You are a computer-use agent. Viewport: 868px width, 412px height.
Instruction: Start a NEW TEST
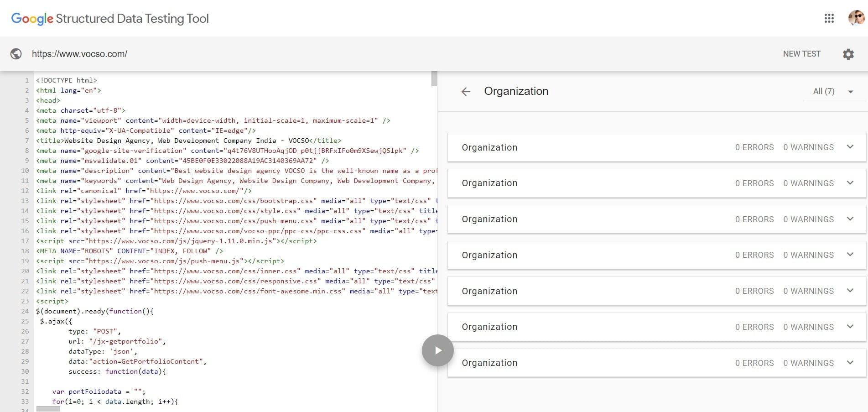point(801,54)
